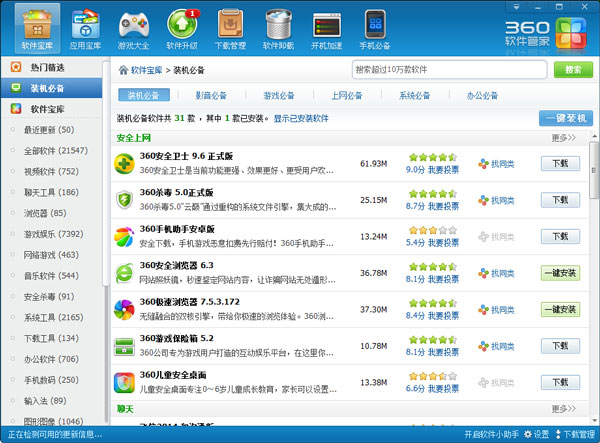600x443 pixels.
Task: Click the 360软件管家 logo
Action: (545, 33)
